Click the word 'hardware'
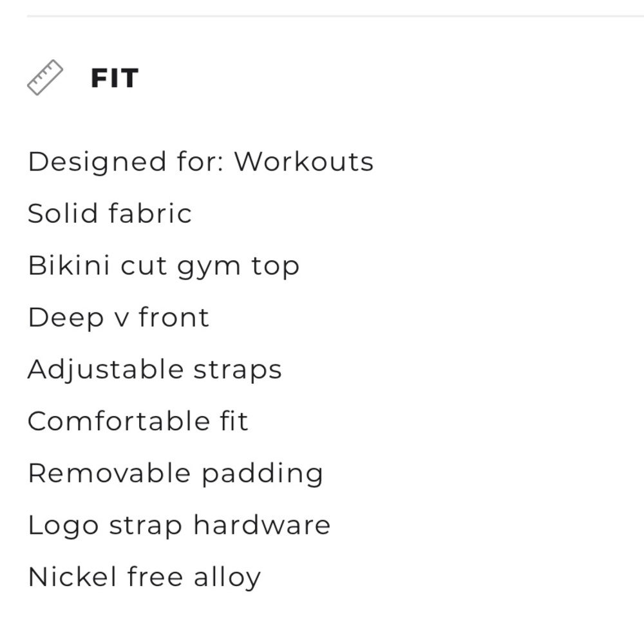Image resolution: width=644 pixels, height=644 pixels. click(262, 524)
